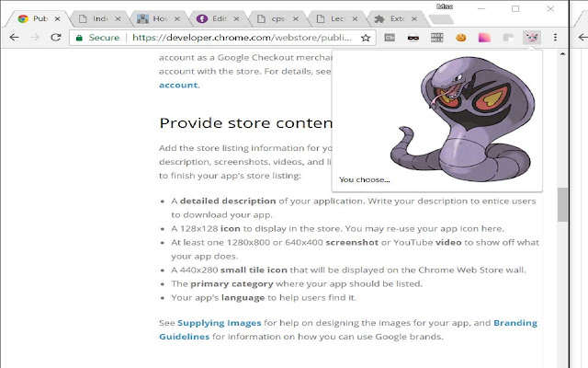Click the vertical scrollbar thumb

click(x=562, y=204)
